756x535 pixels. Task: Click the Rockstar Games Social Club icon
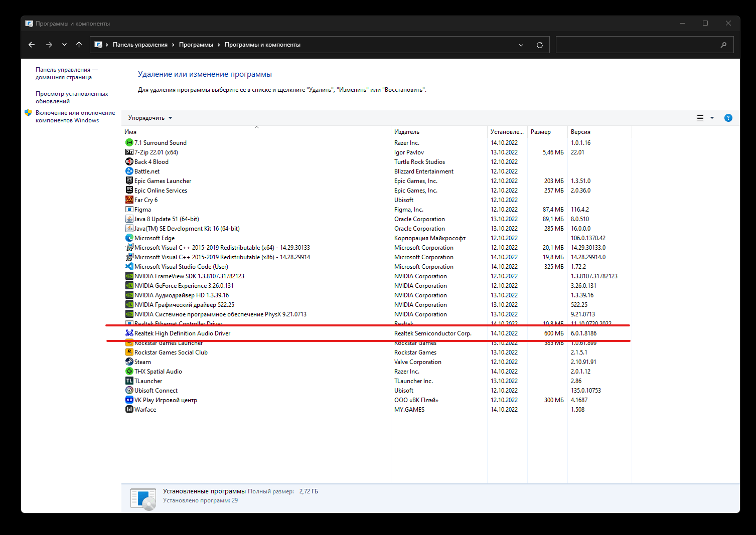pyautogui.click(x=129, y=352)
